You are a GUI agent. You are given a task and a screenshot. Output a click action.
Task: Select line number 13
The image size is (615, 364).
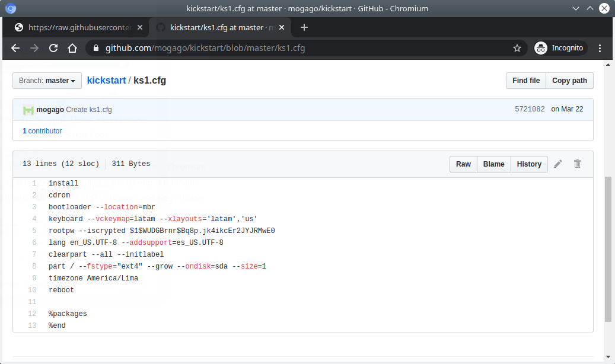[x=32, y=325]
